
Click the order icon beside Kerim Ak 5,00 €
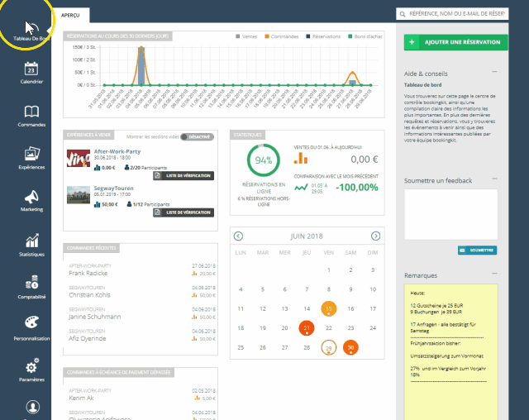(x=197, y=398)
